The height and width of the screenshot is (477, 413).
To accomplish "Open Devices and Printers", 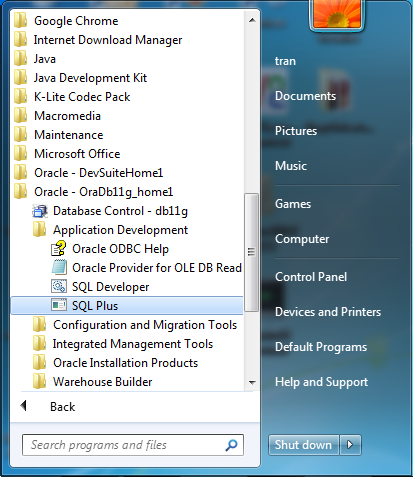I will pyautogui.click(x=328, y=312).
